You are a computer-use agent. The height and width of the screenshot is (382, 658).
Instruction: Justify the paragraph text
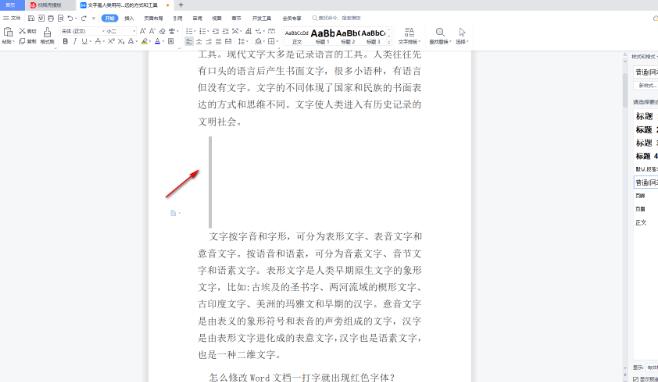click(x=218, y=41)
